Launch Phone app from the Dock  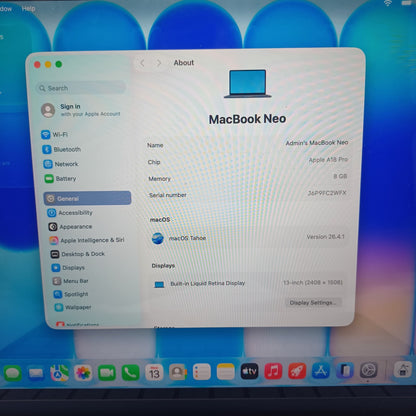pos(130,372)
